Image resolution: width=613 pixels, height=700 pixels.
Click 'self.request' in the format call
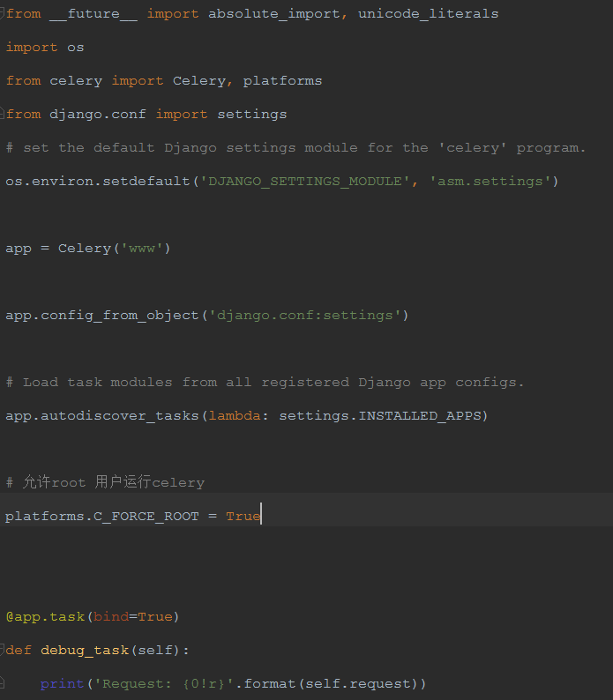[x=358, y=684]
